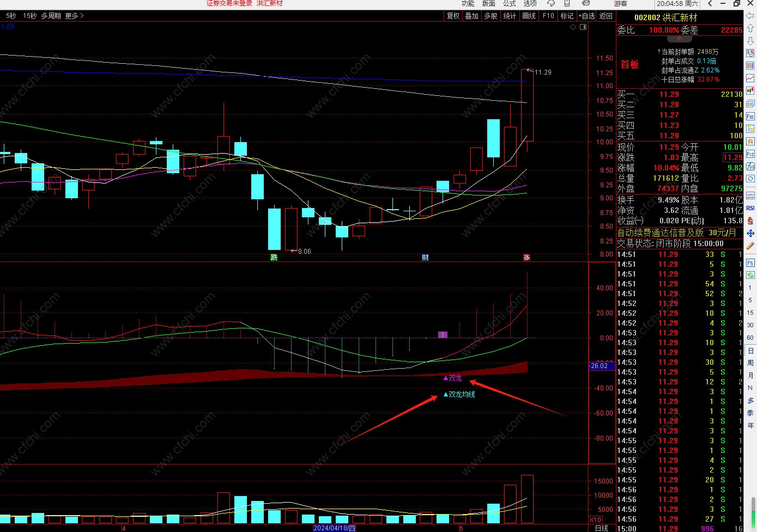Open the 公式 menu
757x532 pixels.
pyautogui.click(x=510, y=3)
